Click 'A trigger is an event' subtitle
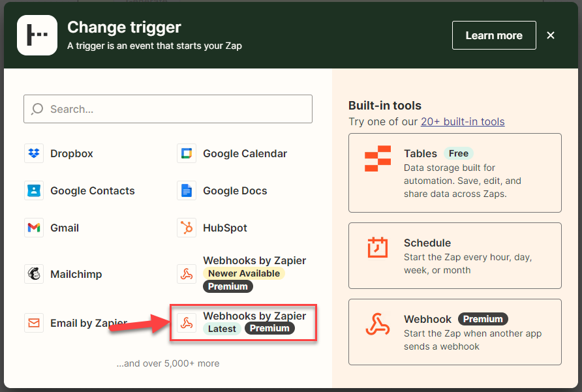The image size is (582, 392). (x=155, y=46)
